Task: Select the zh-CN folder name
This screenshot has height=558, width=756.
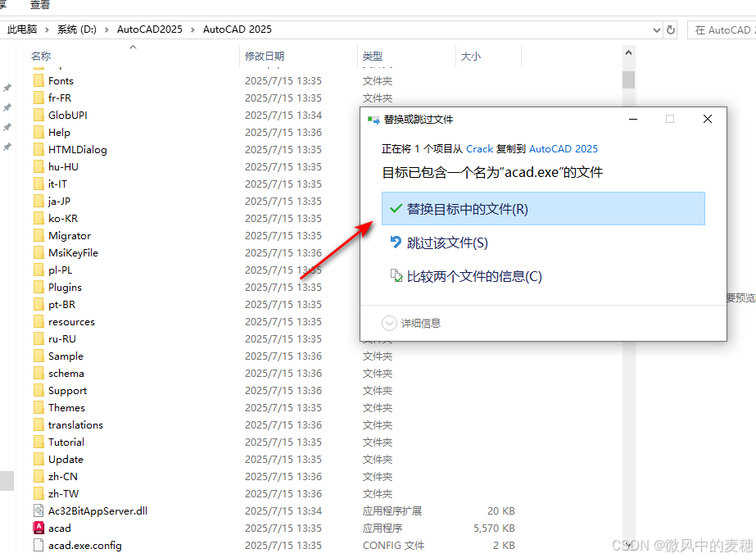Action: pos(63,477)
